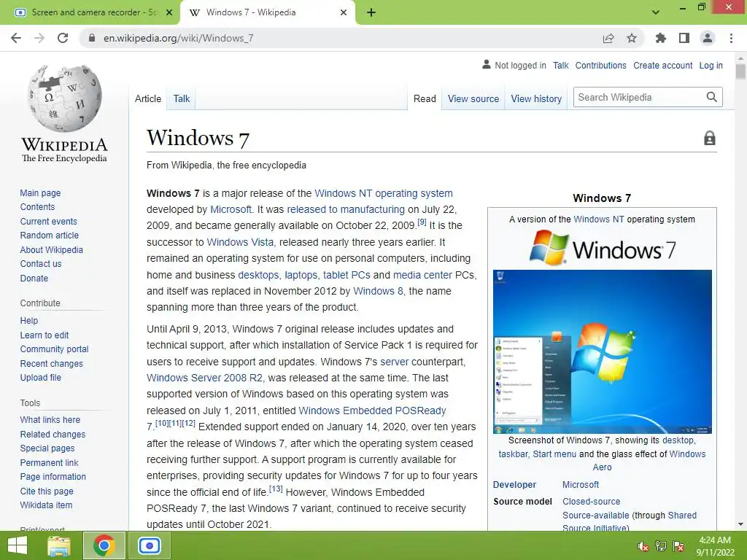Click the Windows 7 logo image

602,248
